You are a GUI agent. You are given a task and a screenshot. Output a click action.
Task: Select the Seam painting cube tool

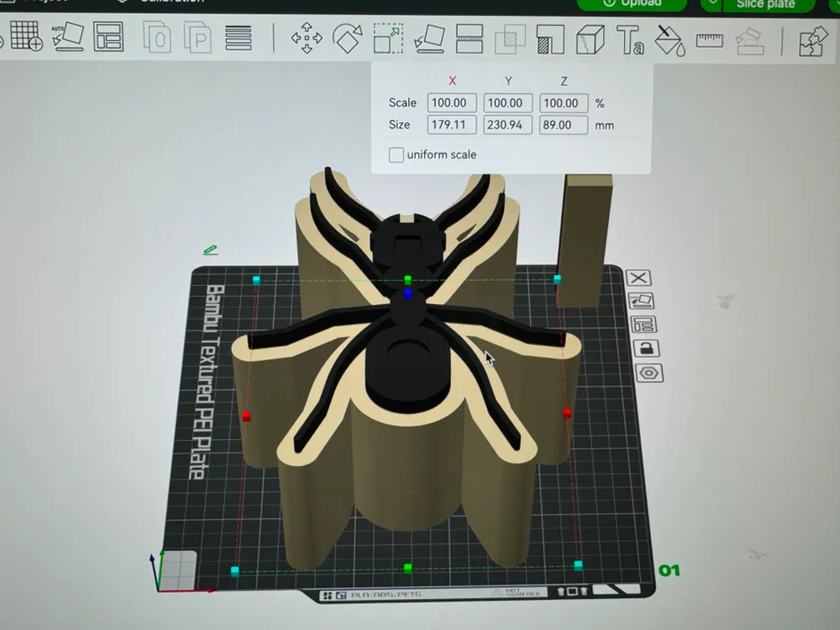tap(590, 39)
